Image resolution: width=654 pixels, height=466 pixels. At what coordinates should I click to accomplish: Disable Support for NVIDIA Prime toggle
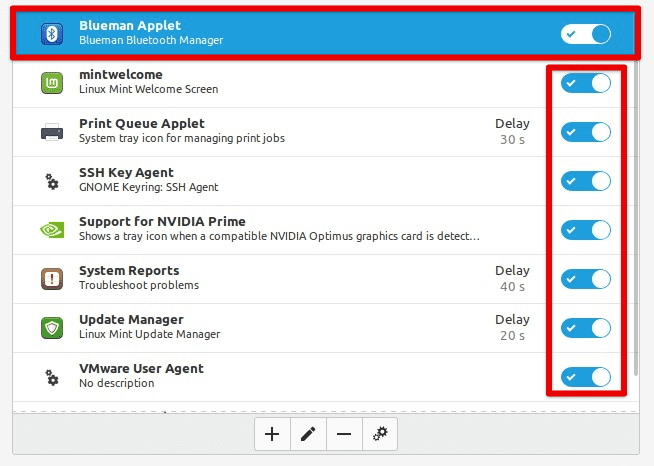[586, 230]
